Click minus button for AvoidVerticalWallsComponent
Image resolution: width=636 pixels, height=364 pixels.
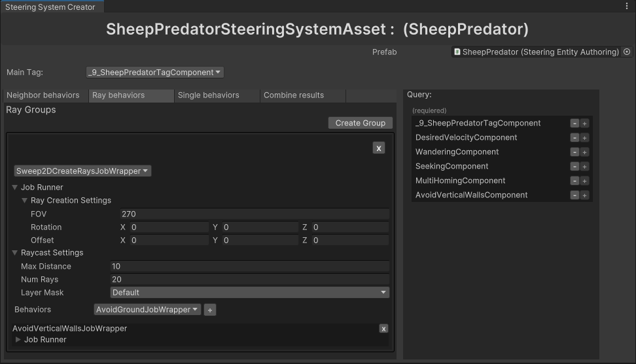pyautogui.click(x=574, y=195)
